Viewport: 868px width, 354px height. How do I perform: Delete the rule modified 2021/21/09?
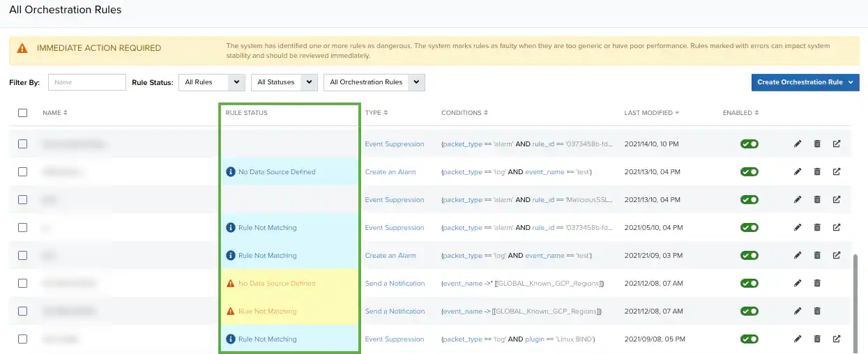(817, 256)
